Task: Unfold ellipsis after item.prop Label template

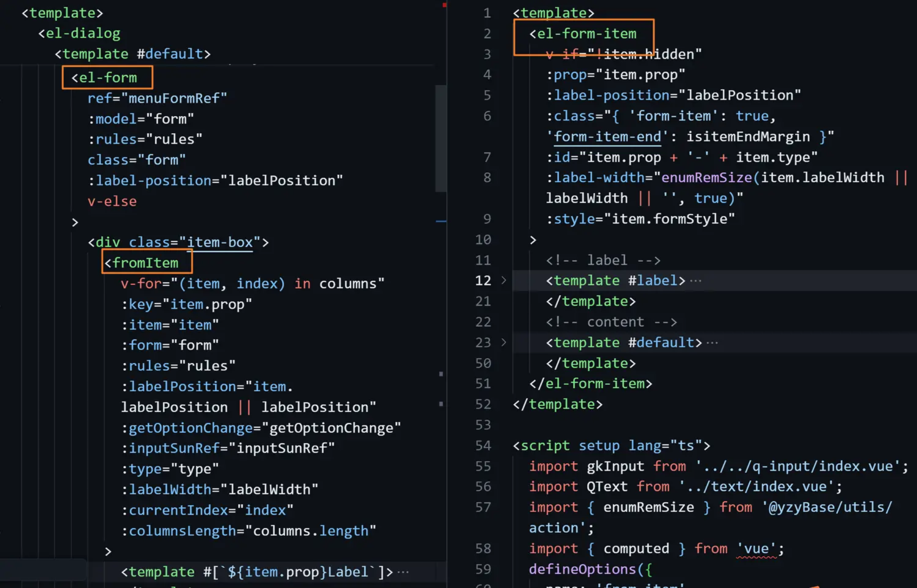Action: pos(403,572)
